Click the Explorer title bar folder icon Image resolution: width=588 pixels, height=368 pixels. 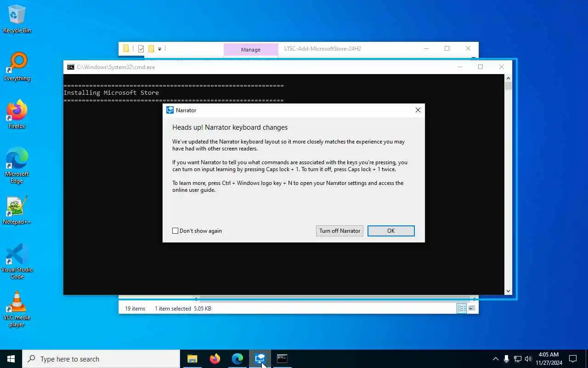point(126,48)
